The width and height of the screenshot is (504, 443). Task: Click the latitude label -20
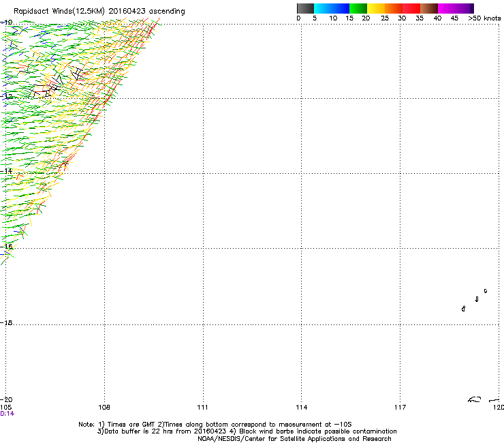(x=6, y=399)
